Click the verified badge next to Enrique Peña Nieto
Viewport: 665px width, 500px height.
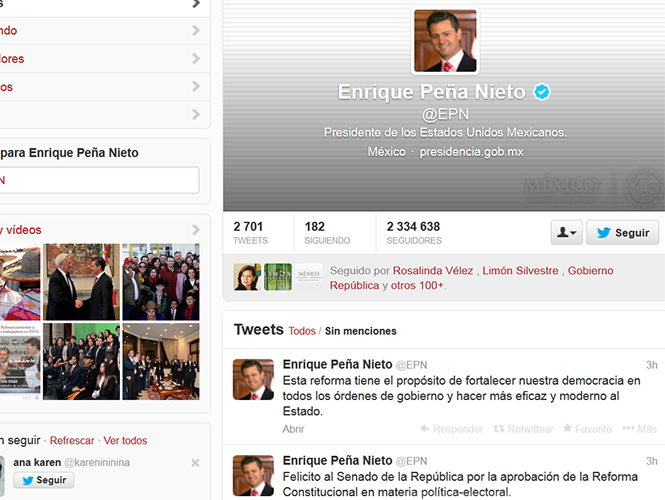coord(541,93)
